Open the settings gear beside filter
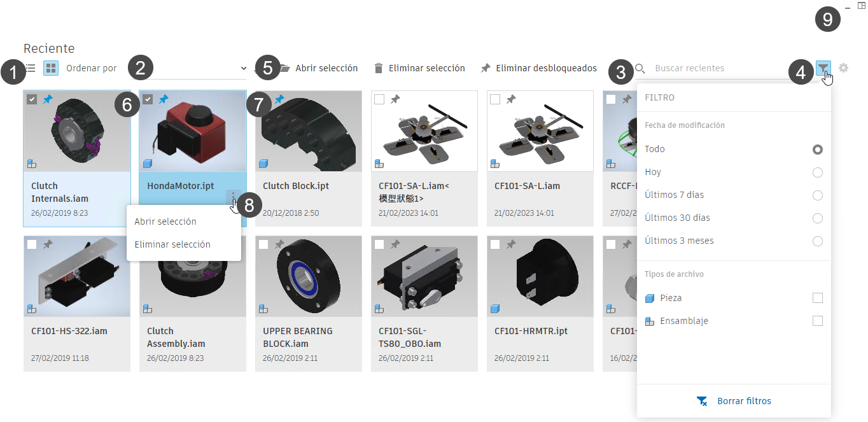This screenshot has width=868, height=422. tap(844, 68)
